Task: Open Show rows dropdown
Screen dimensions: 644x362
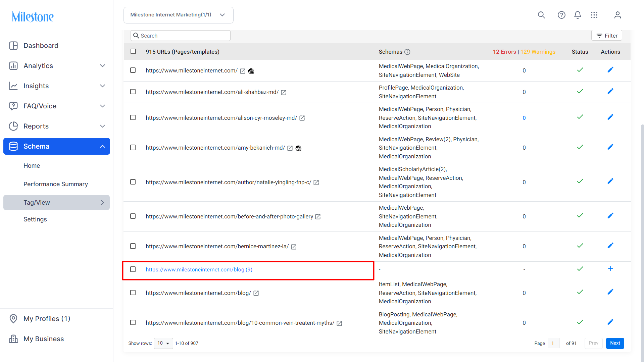Action: pyautogui.click(x=163, y=343)
